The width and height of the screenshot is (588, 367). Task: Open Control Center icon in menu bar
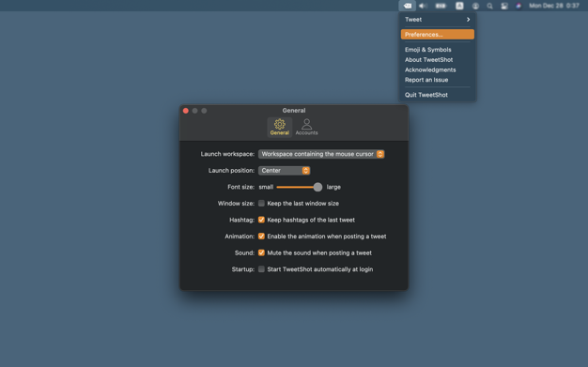(504, 6)
